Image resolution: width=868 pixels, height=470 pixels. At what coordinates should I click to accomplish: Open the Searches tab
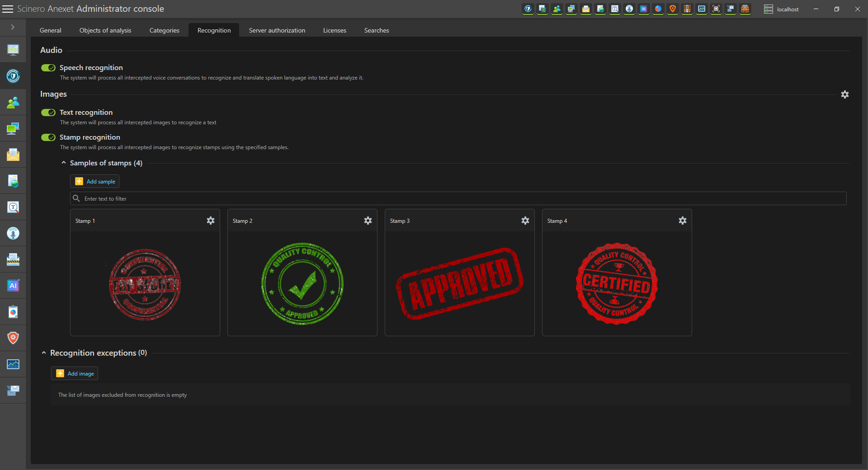[x=377, y=30]
